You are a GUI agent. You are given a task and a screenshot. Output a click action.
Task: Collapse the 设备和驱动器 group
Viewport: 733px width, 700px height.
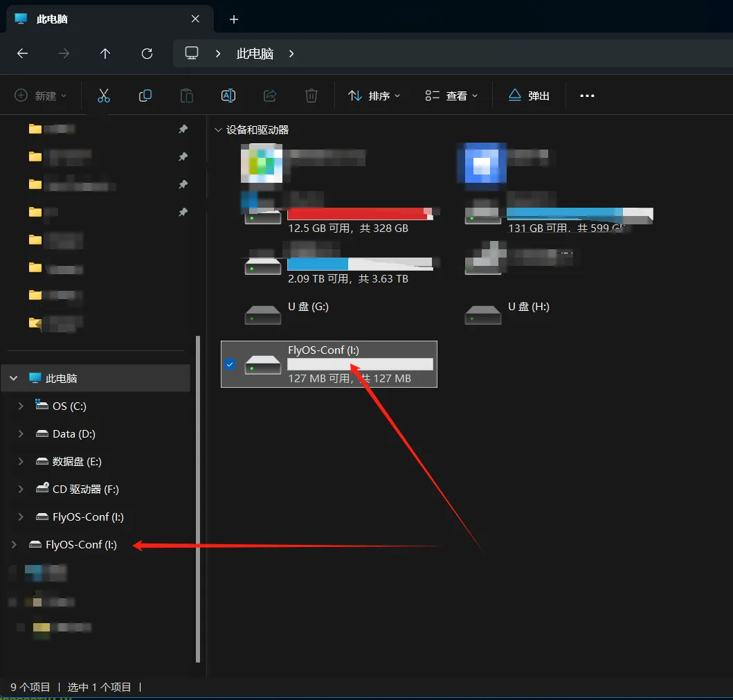(x=219, y=129)
